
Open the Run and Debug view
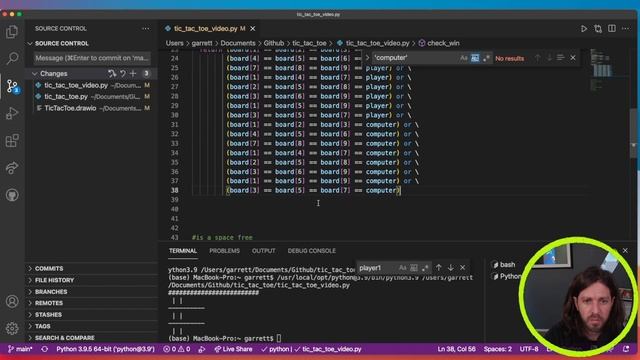tap(12, 113)
